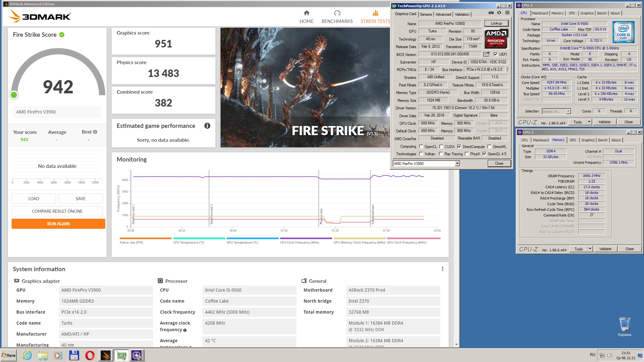Click the GPU-Z screenshot camera icon
Image resolution: width=644 pixels, height=362 pixels.
(491, 13)
